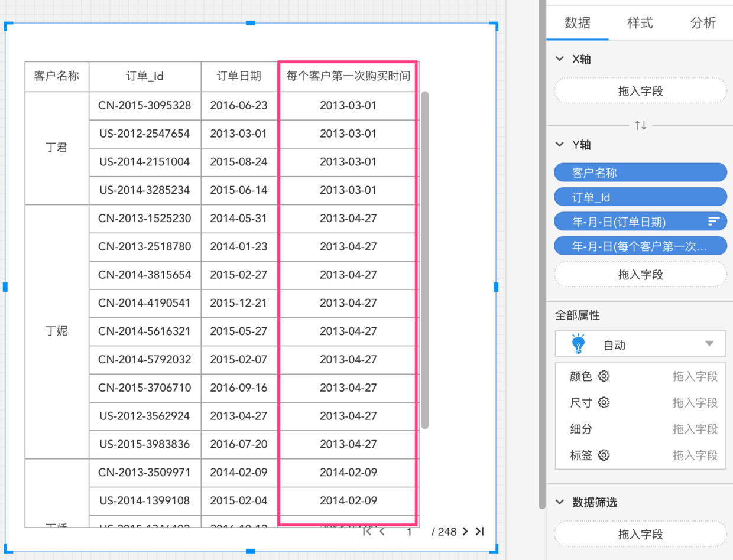Select the 年-月-日(订单日期) field pill
Image resolution: width=733 pixels, height=560 pixels.
click(640, 222)
